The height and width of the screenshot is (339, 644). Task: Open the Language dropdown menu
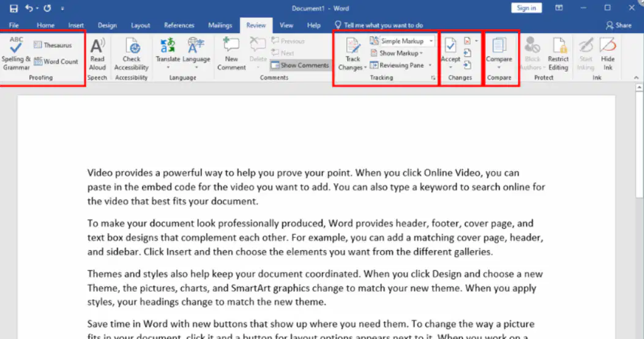(x=197, y=53)
